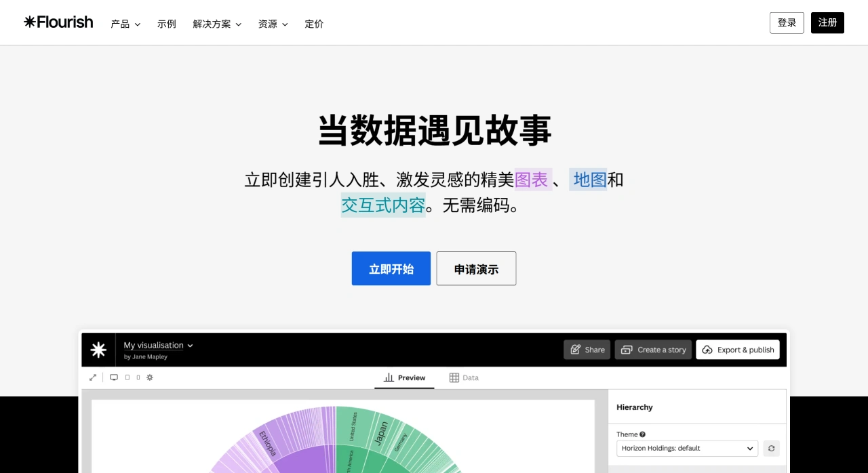868x473 pixels.
Task: Click the Export & publish button
Action: 738,350
